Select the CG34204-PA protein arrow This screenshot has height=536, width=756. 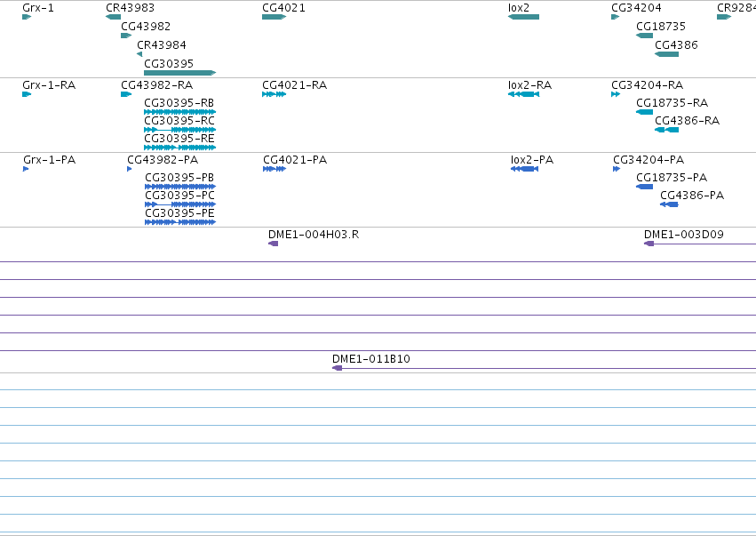pos(617,169)
